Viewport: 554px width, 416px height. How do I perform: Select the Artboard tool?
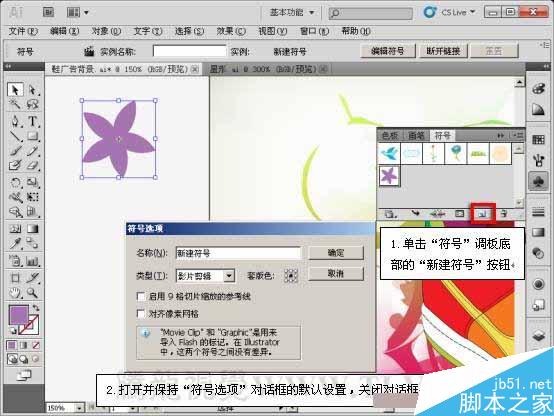(x=15, y=278)
